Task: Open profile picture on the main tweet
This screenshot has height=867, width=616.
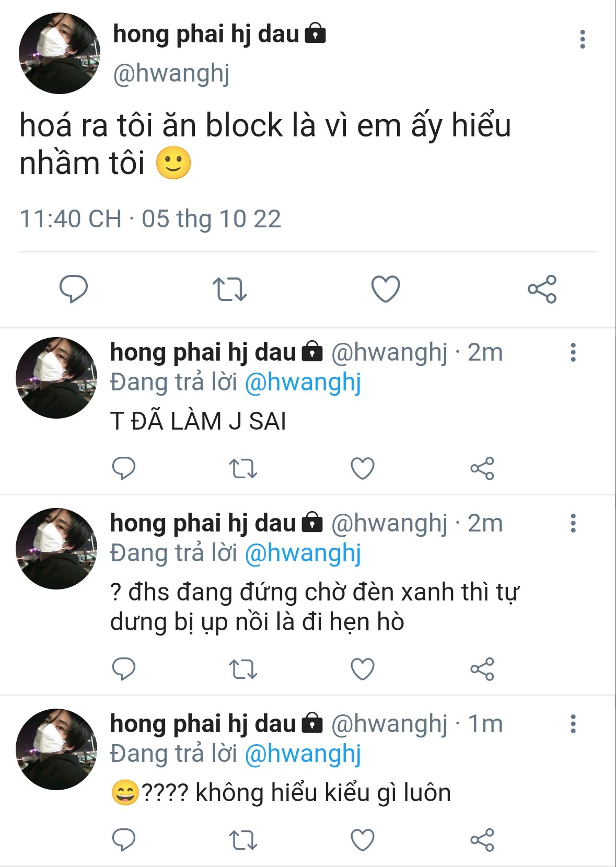Action: [59, 53]
